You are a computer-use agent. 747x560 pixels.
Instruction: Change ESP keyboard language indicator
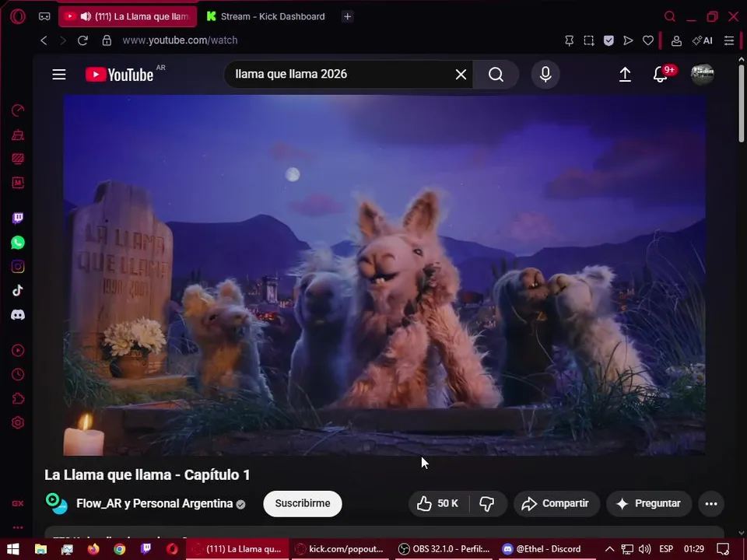666,549
